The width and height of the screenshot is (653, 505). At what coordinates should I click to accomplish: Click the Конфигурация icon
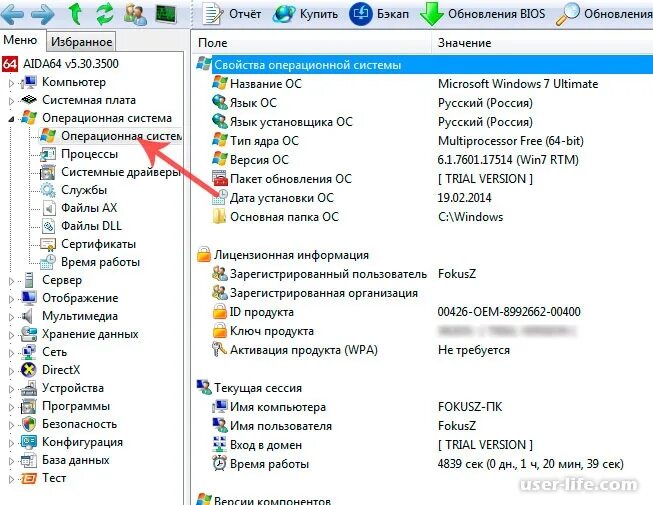click(29, 442)
